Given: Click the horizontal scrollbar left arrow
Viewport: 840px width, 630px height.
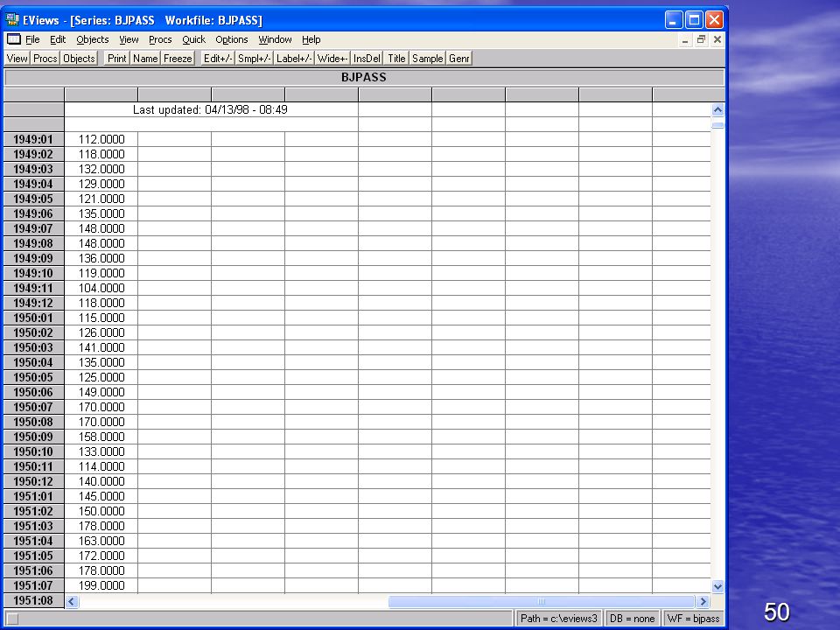Looking at the screenshot, I should coord(73,602).
